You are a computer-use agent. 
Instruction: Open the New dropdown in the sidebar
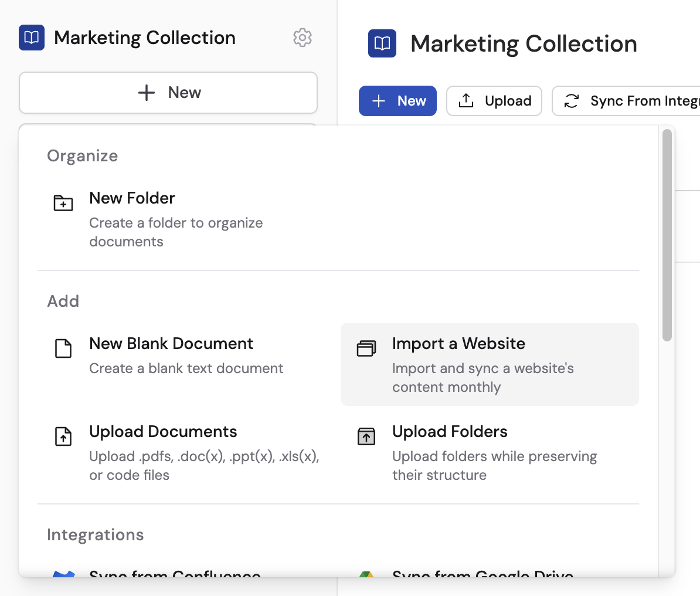tap(168, 92)
